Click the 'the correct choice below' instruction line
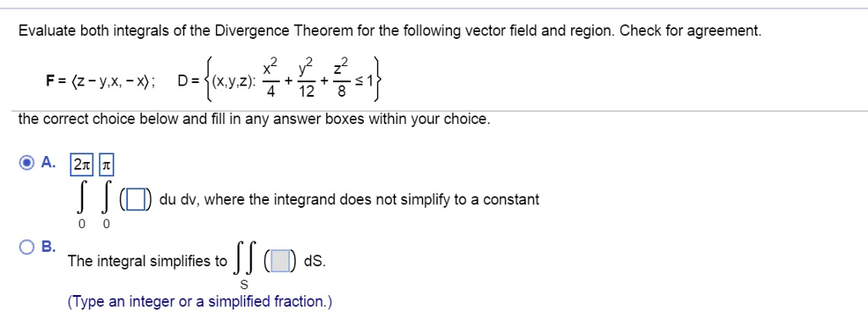Viewport: 868px width, 318px height. (x=254, y=120)
